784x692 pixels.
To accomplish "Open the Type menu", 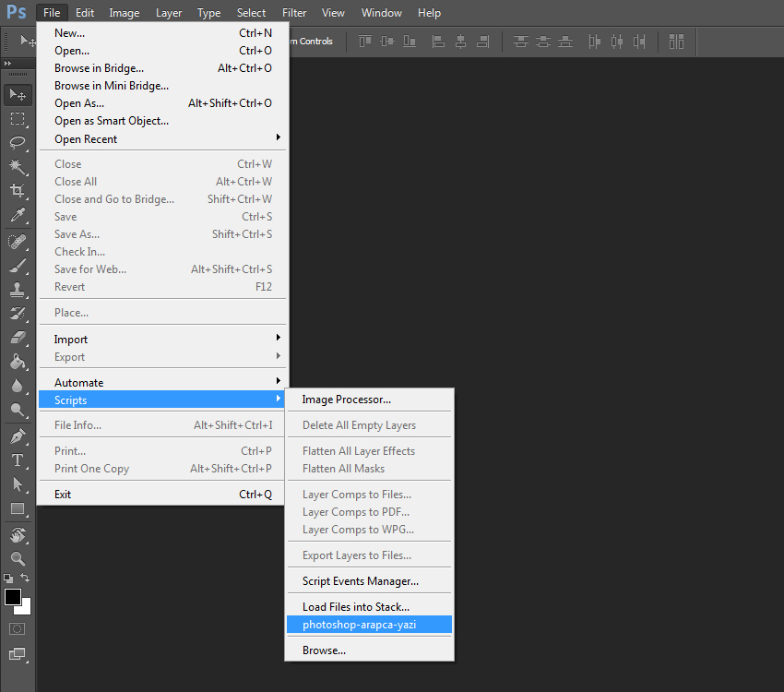I will tap(208, 13).
